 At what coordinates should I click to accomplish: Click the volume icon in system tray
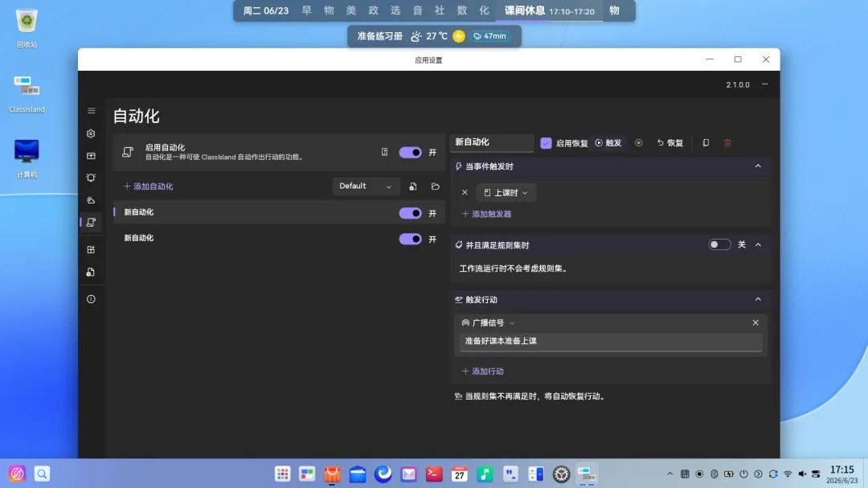802,474
